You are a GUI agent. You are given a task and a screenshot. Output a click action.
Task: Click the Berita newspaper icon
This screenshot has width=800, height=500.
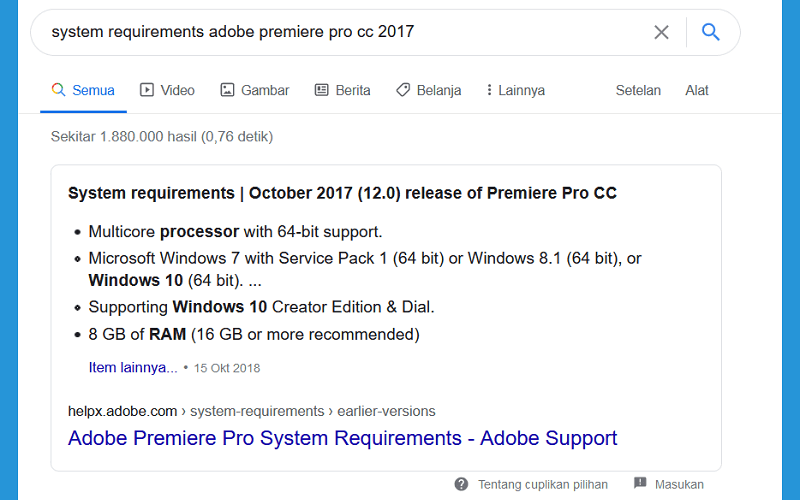point(321,90)
